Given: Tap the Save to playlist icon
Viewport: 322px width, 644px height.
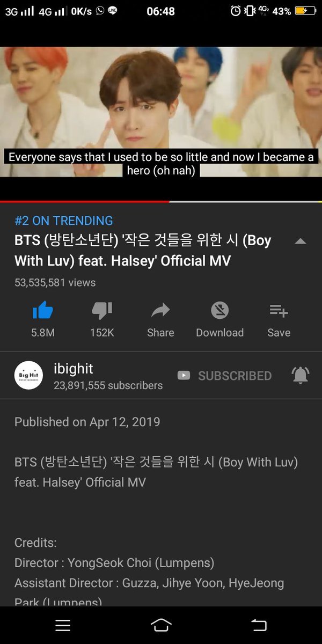Looking at the screenshot, I should (x=279, y=310).
